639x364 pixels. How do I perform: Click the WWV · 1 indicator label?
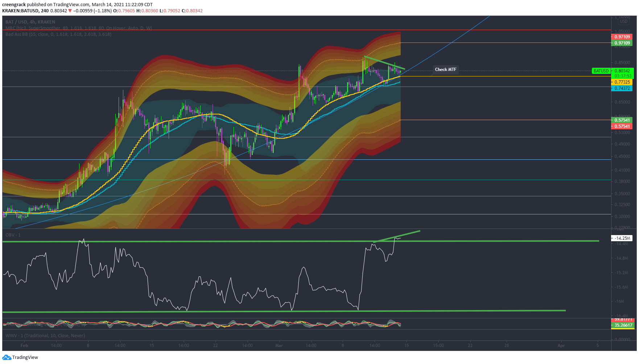point(45,336)
